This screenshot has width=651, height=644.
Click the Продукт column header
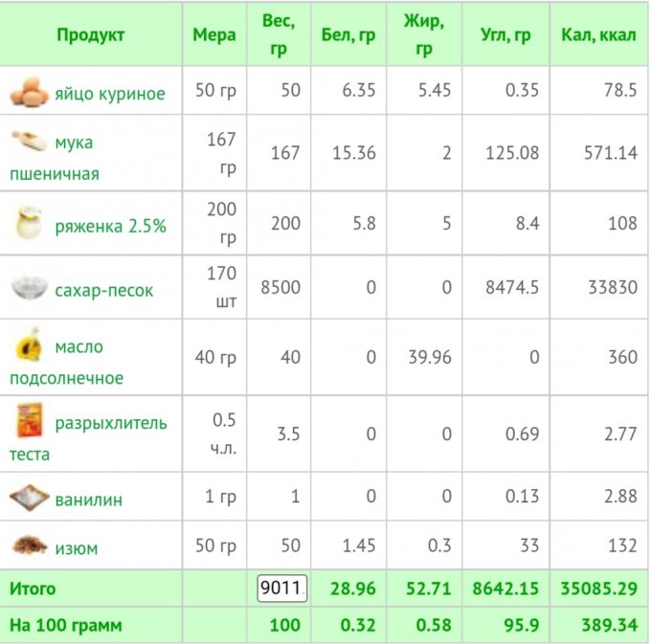tap(91, 35)
